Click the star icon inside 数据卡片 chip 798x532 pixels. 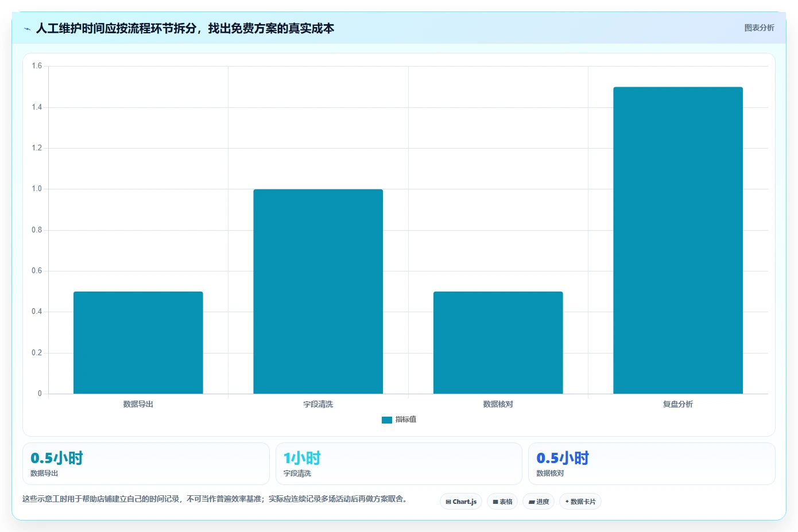click(567, 502)
